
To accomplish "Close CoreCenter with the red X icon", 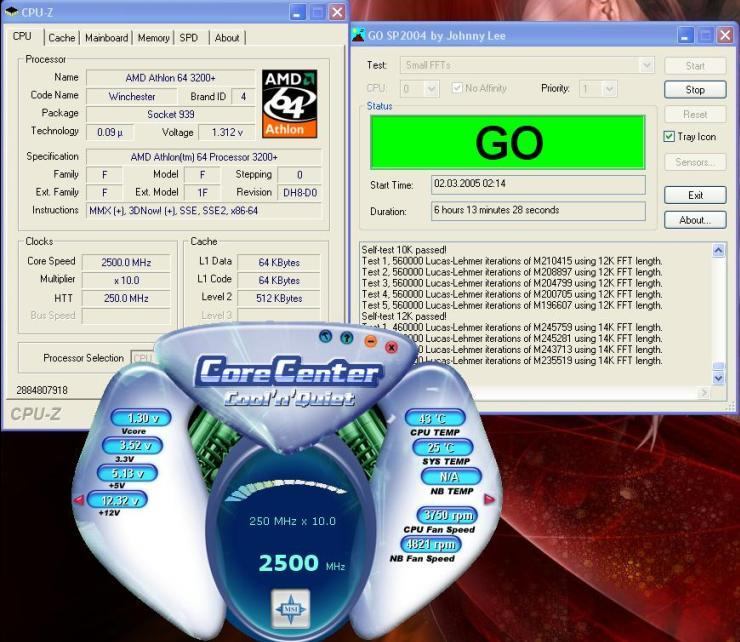I will coord(391,347).
